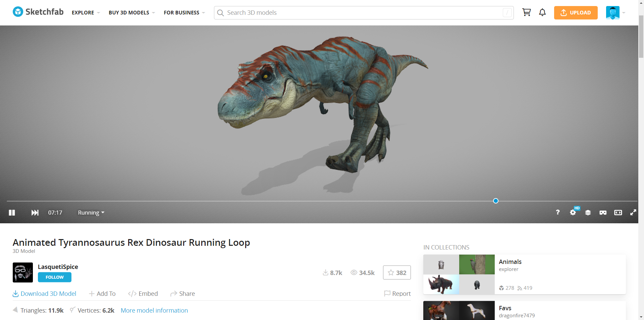Click Download 3D Model link
Viewport: 644px width, 320px height.
(44, 293)
